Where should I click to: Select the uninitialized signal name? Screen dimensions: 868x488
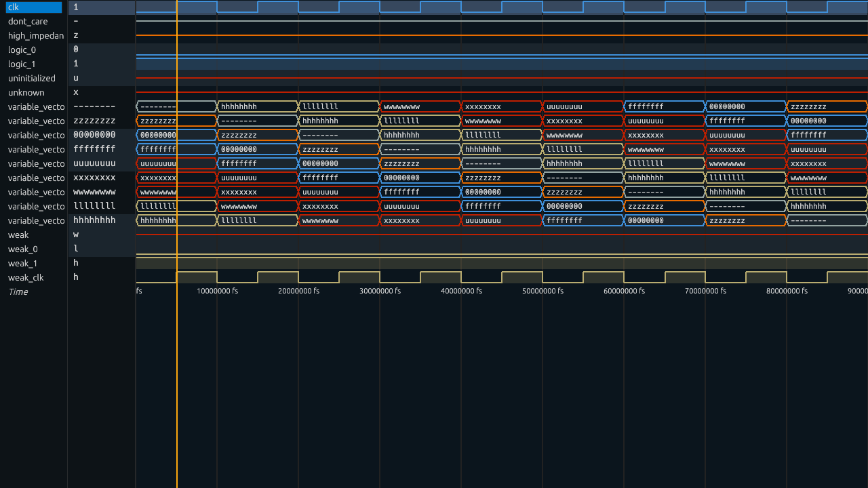point(32,79)
